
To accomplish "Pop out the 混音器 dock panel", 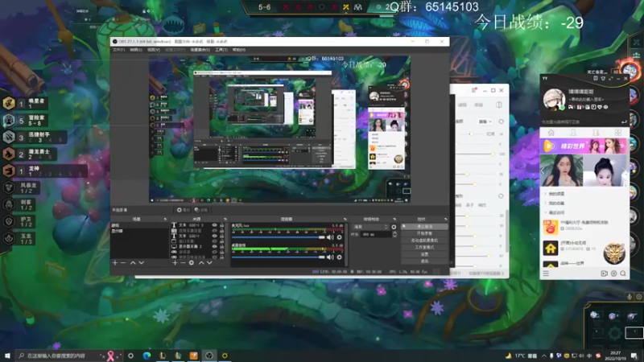I will (345, 219).
